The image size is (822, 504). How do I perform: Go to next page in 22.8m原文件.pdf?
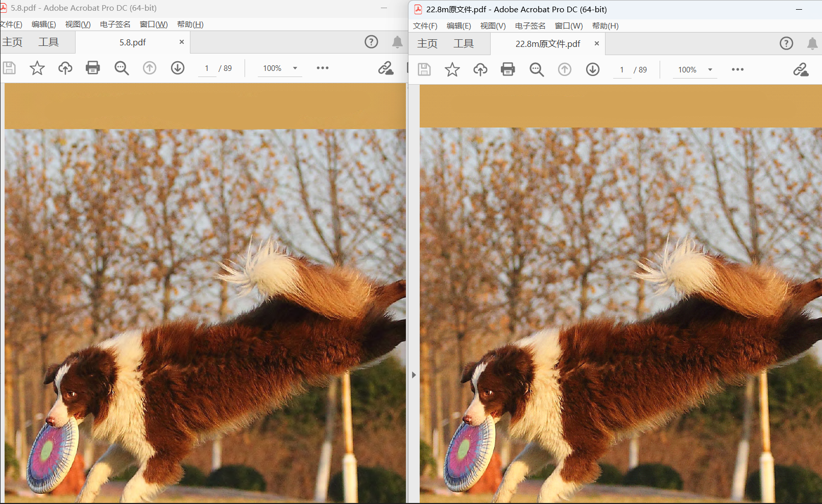[x=593, y=69]
